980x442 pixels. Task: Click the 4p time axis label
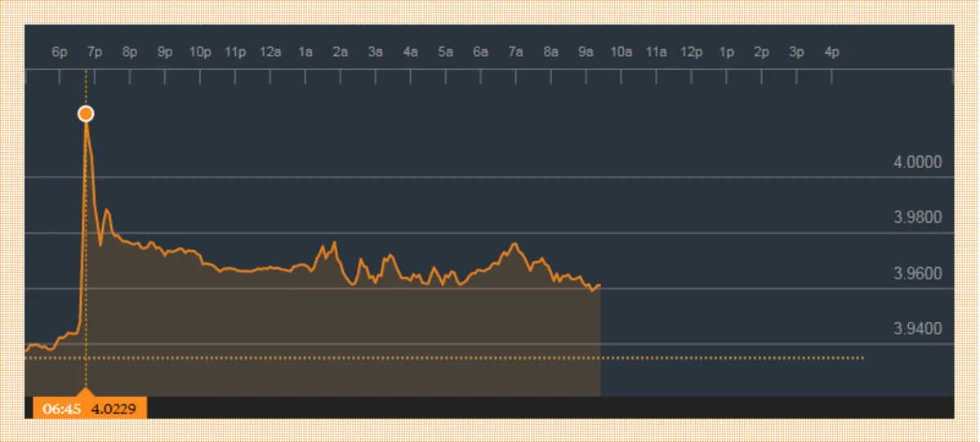click(x=832, y=51)
